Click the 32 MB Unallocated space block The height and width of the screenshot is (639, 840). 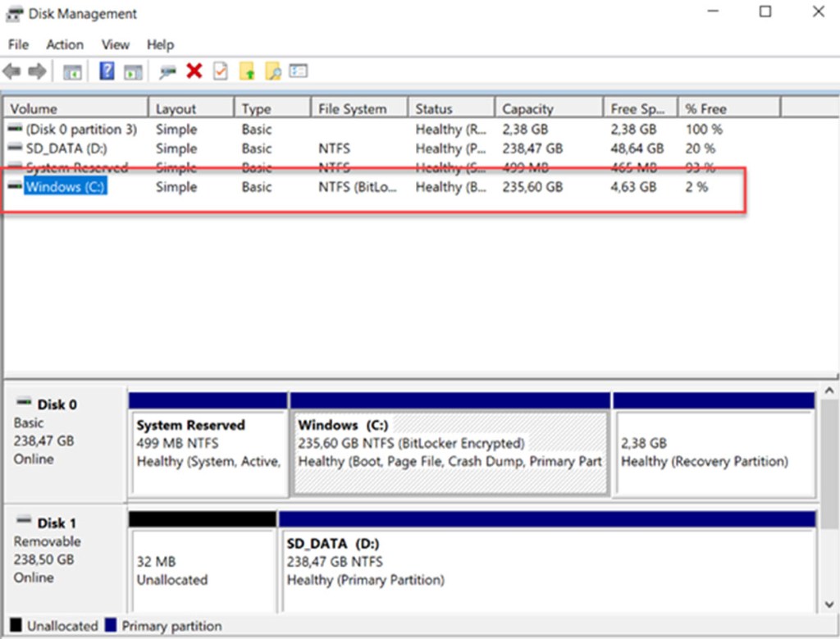(202, 570)
